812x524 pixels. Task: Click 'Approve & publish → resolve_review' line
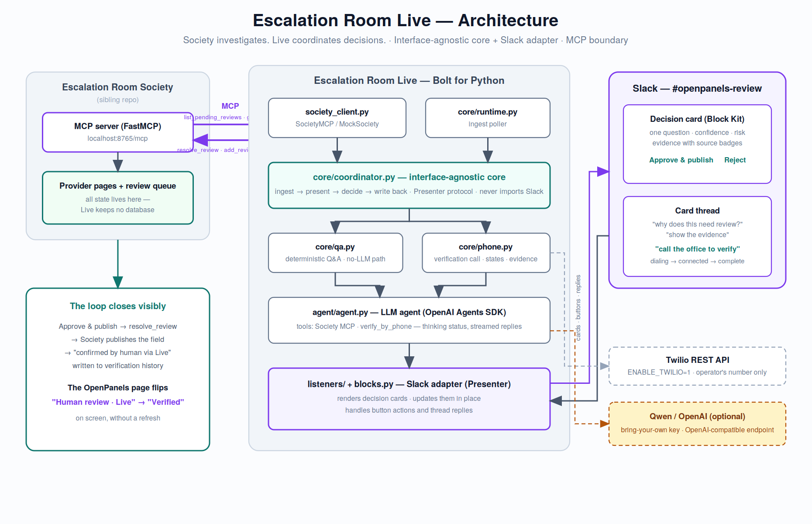(118, 326)
